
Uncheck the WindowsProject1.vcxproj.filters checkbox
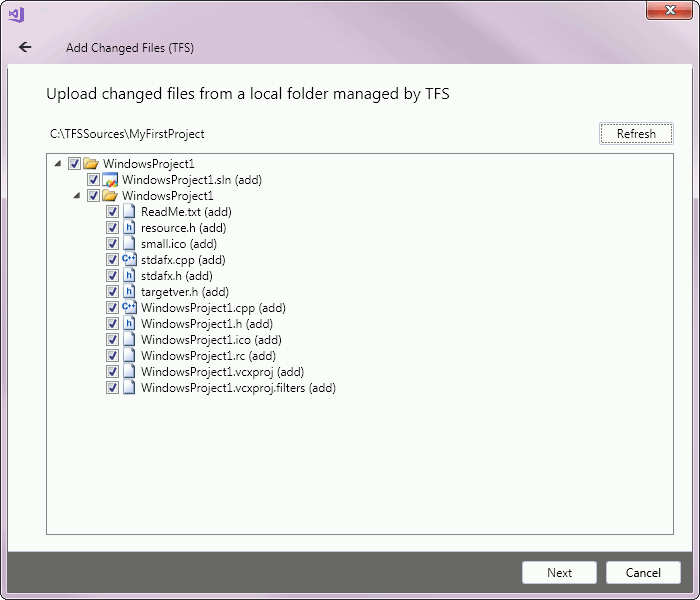[x=112, y=388]
